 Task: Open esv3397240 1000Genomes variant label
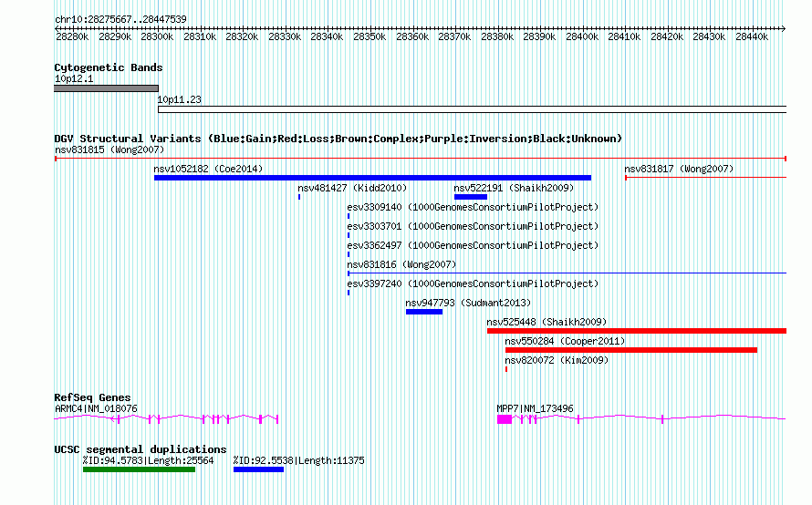(x=473, y=283)
